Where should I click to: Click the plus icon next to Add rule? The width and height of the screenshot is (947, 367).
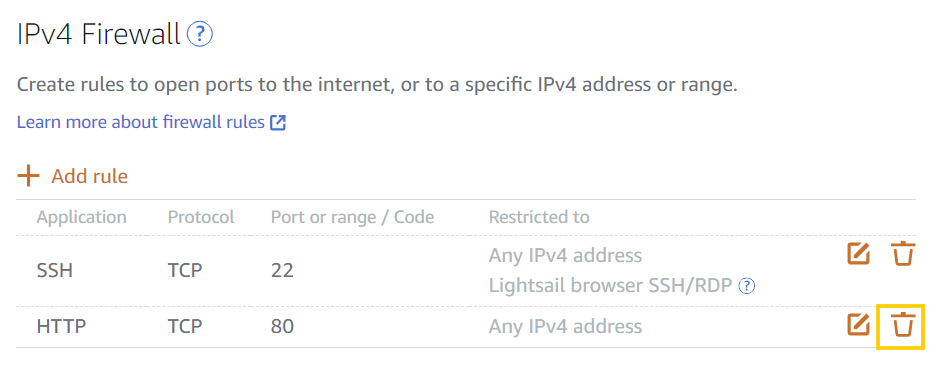(28, 176)
